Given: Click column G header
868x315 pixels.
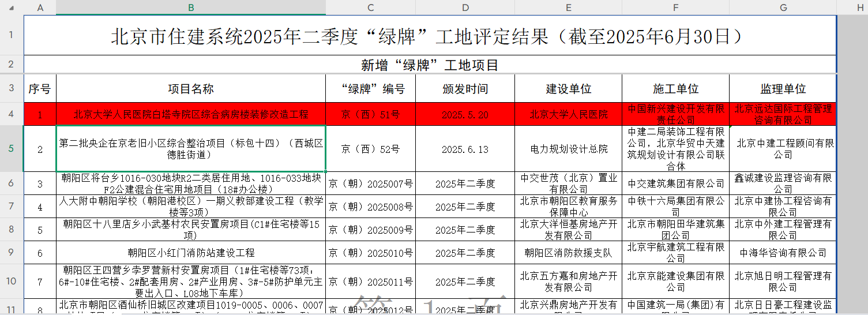Looking at the screenshot, I should click(x=783, y=7).
